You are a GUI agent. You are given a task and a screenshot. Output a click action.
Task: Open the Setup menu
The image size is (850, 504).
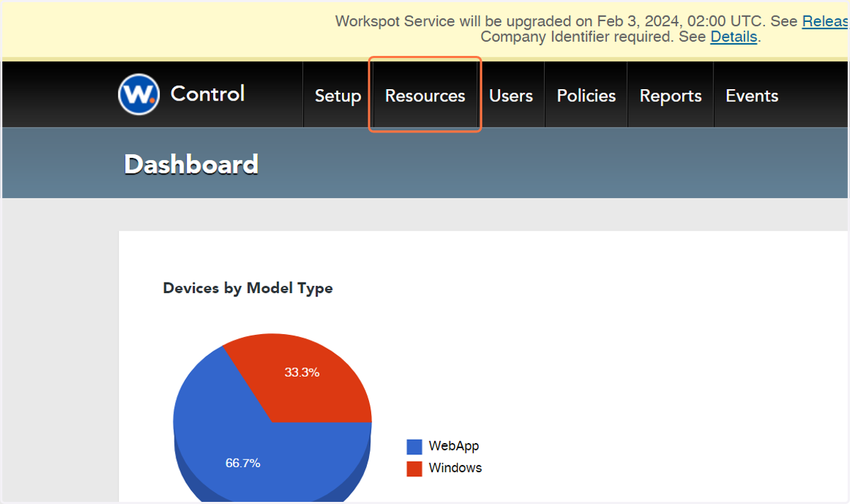pyautogui.click(x=338, y=96)
